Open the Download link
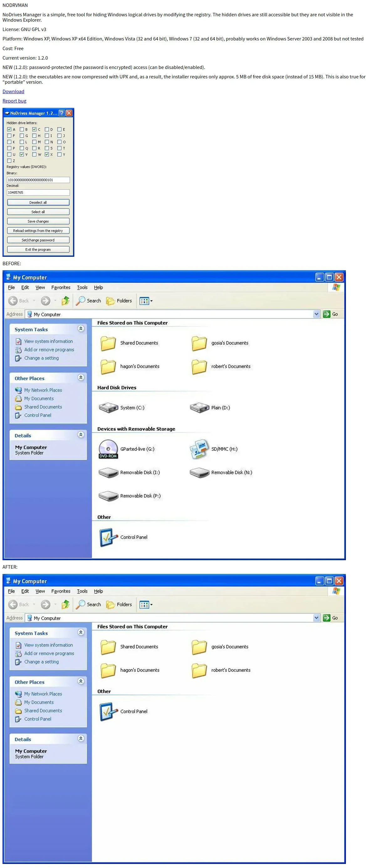This screenshot has width=376, height=868. click(13, 91)
